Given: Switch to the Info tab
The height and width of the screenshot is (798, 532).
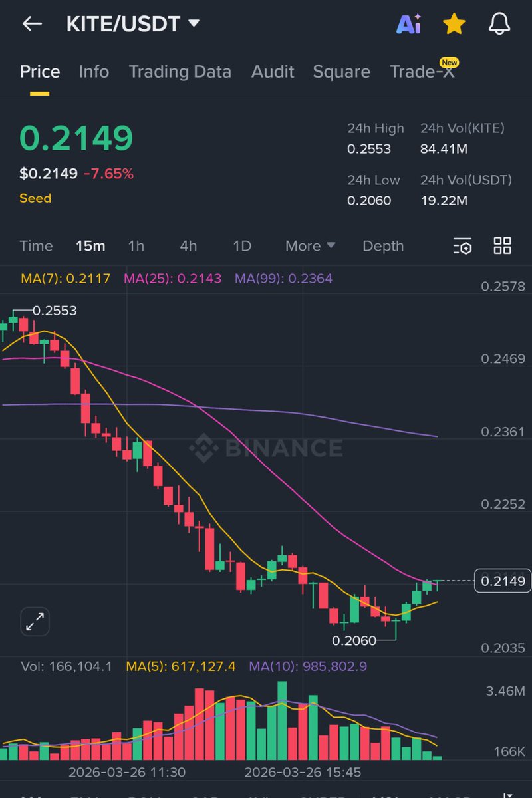Looking at the screenshot, I should point(94,72).
